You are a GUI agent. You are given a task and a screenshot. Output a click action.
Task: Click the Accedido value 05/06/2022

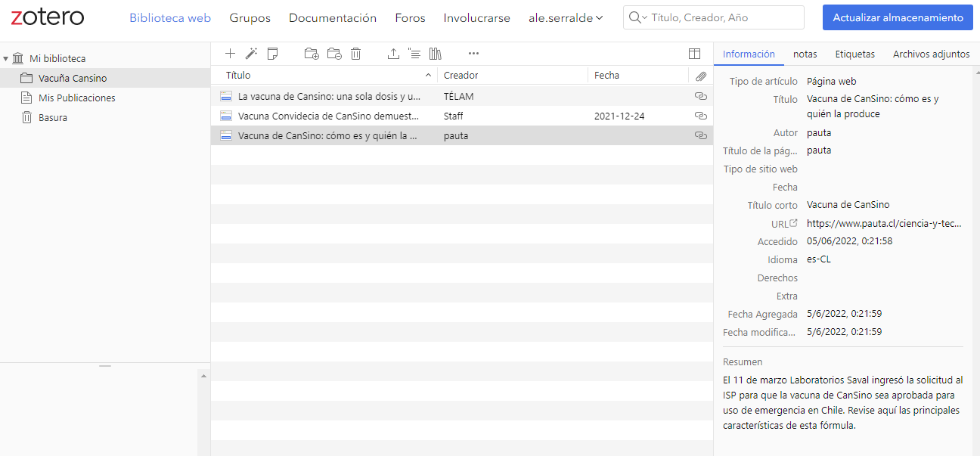coord(850,241)
